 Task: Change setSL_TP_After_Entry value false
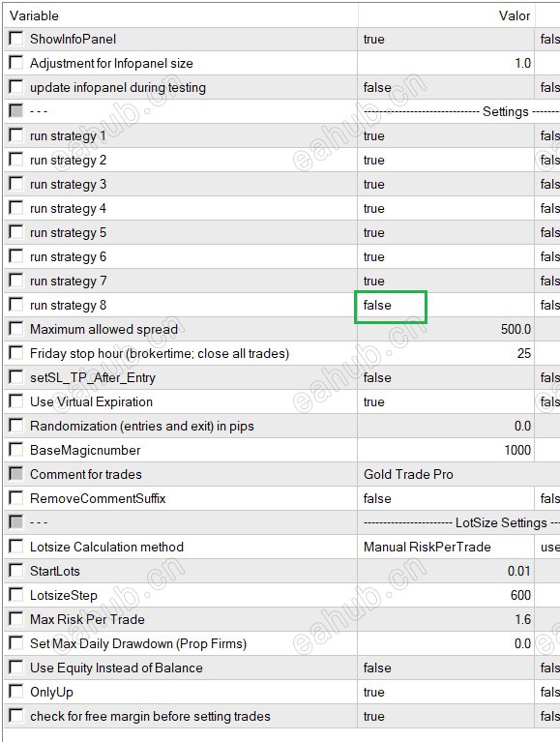[x=446, y=377]
